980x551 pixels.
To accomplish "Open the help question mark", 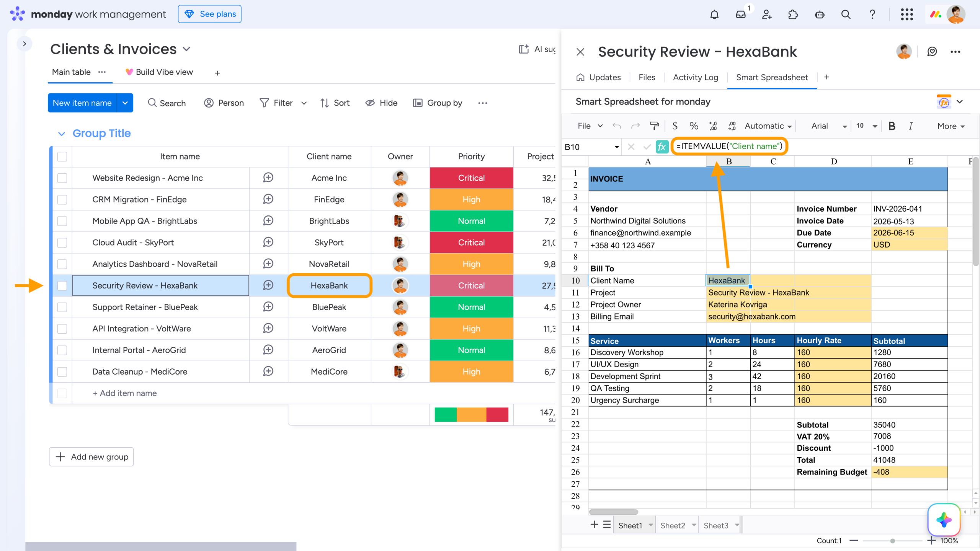I will point(872,15).
